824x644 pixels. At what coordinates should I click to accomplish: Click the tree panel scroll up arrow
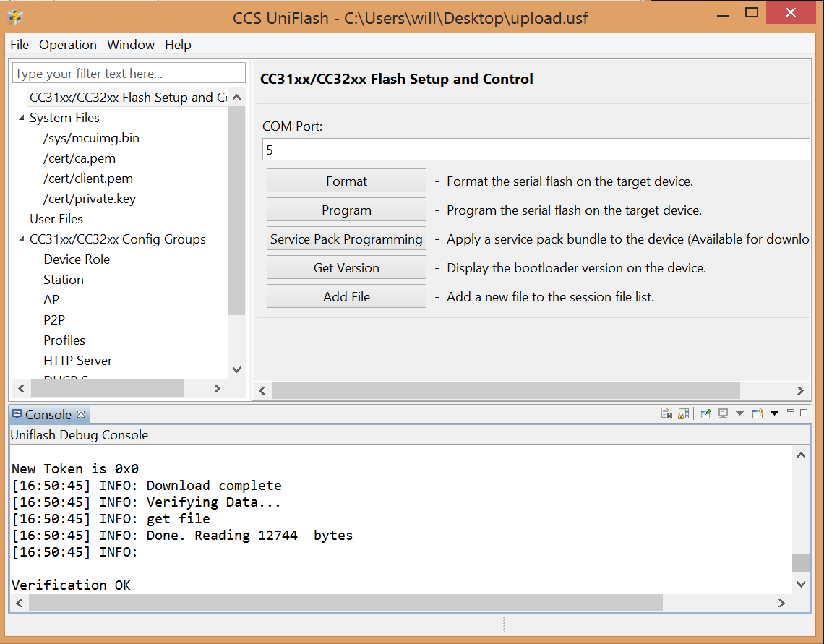236,97
